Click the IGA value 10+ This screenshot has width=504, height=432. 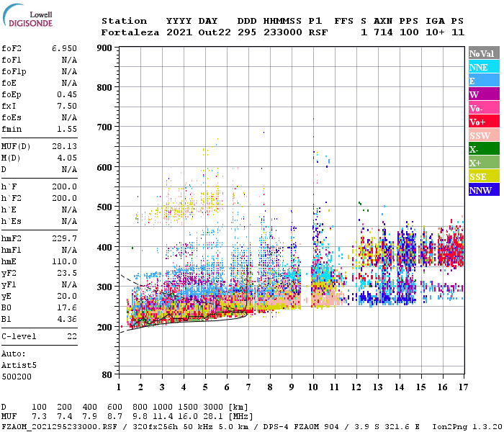(x=435, y=32)
